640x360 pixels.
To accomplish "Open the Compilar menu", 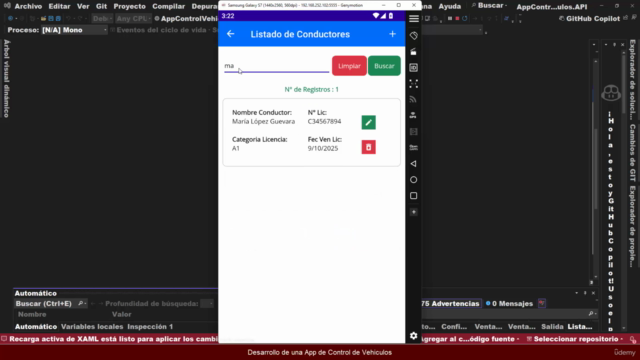I will (x=169, y=6).
